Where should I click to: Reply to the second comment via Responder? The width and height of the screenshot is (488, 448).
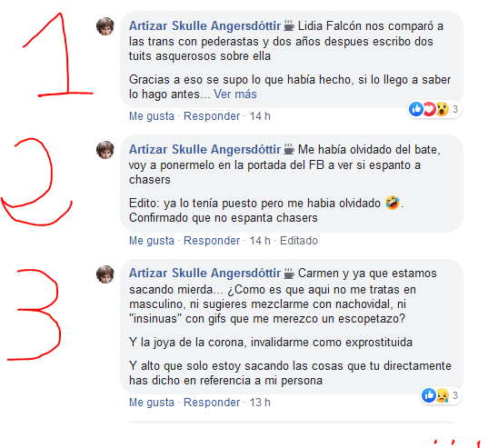pyautogui.click(x=212, y=241)
